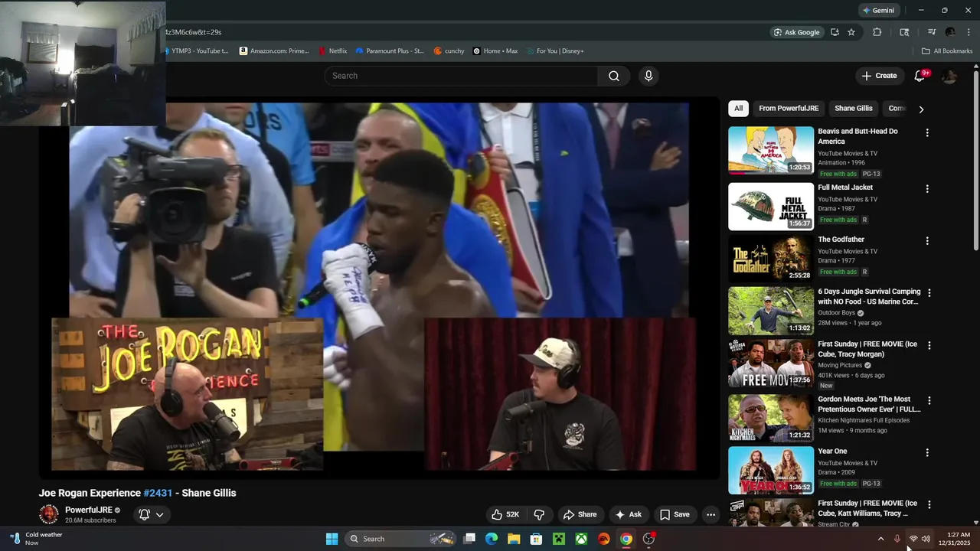Open Netflix bookmark

click(x=333, y=51)
